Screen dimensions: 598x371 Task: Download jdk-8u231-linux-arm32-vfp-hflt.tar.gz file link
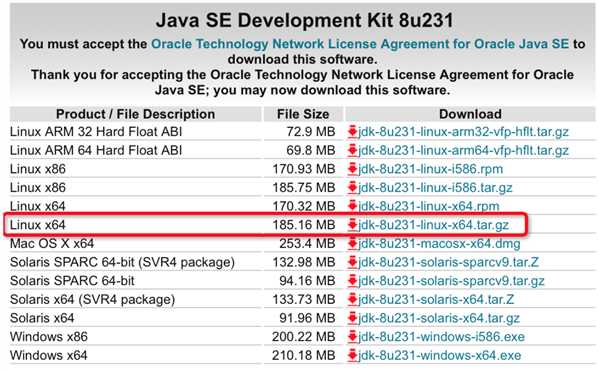[463, 132]
